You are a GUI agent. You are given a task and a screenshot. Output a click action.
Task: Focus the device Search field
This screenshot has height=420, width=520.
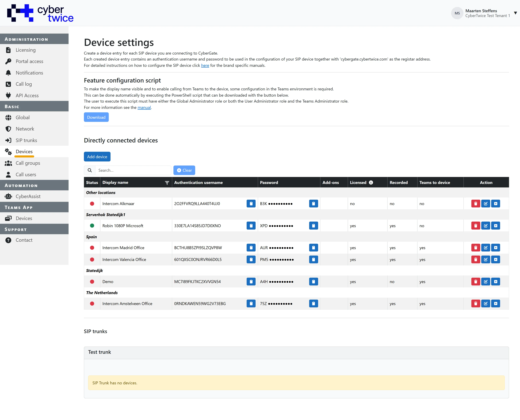pyautogui.click(x=133, y=171)
